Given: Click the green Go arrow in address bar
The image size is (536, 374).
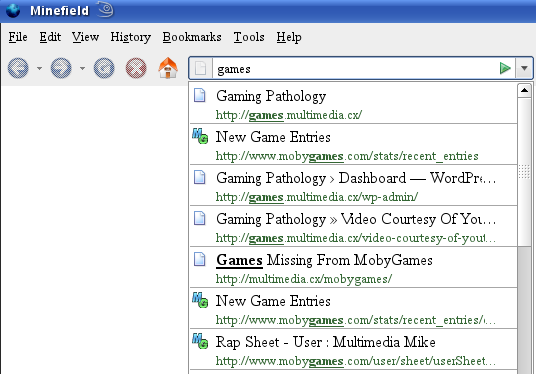Looking at the screenshot, I should [x=505, y=68].
